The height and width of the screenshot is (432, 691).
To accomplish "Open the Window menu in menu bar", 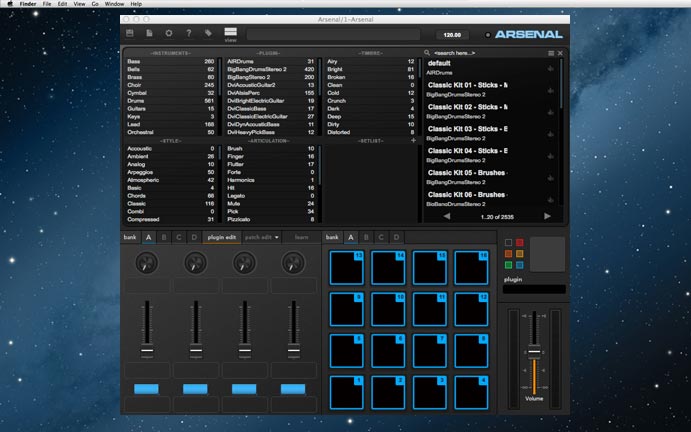I will (x=114, y=4).
